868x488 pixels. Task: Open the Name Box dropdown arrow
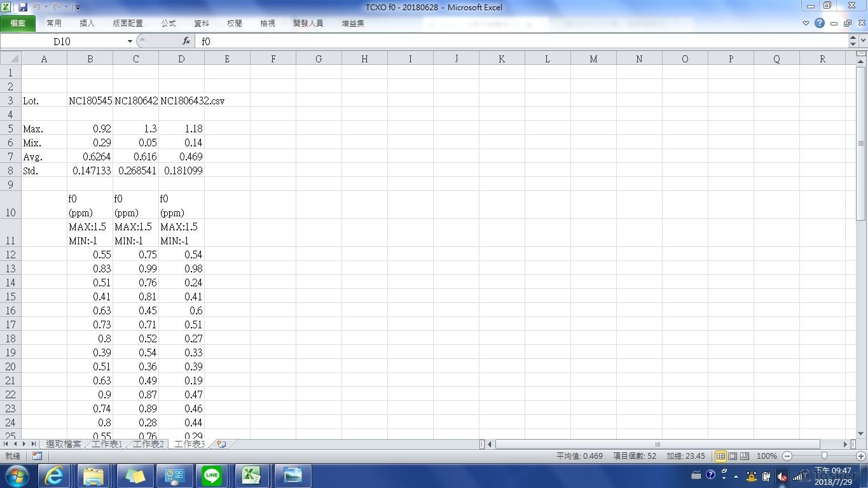pos(130,41)
